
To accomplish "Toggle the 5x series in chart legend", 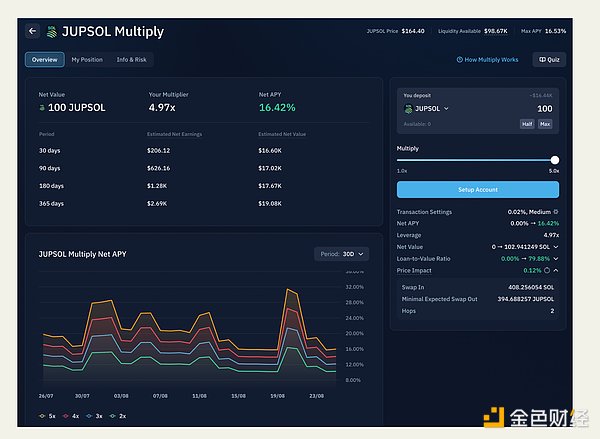I will 48,413.
